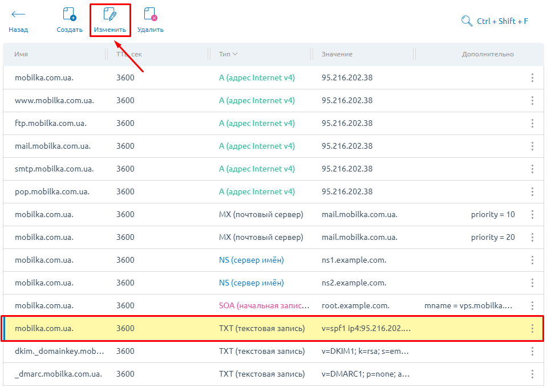Image resolution: width=547 pixels, height=392 pixels.
Task: Open kebab menu for priority = 10 row
Action: click(x=532, y=215)
